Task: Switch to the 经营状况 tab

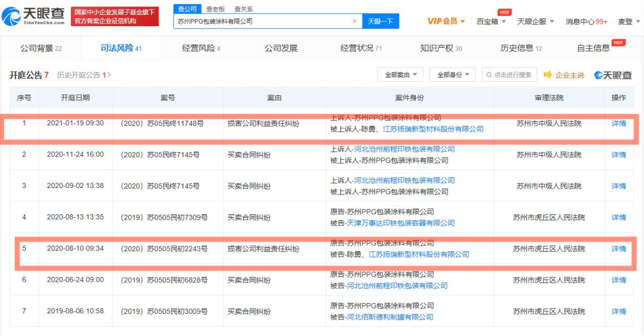Action: (361, 48)
